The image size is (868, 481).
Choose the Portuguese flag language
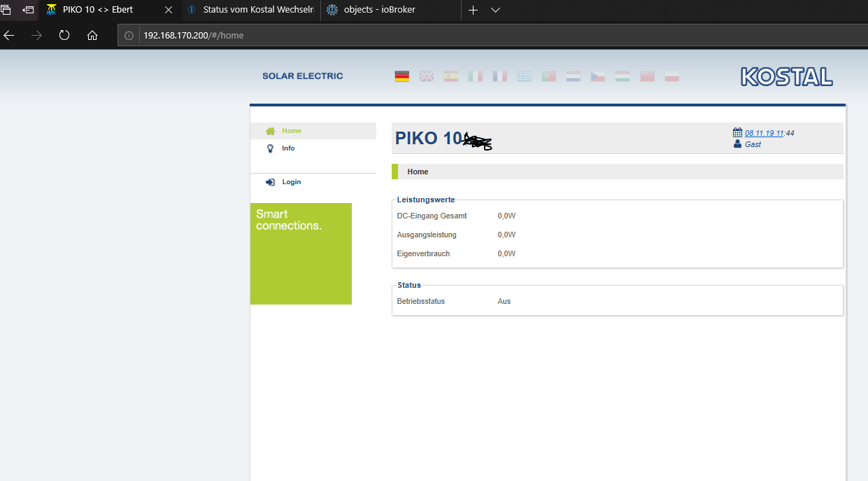click(x=549, y=76)
